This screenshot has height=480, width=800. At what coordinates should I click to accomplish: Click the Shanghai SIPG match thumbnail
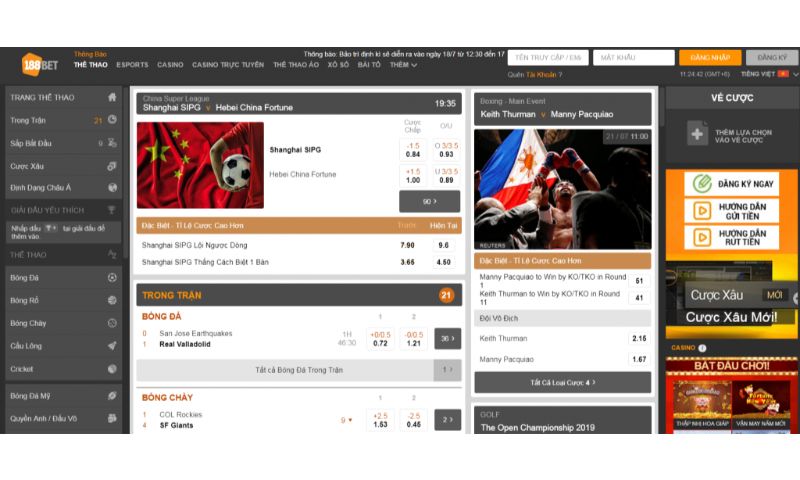coord(200,165)
